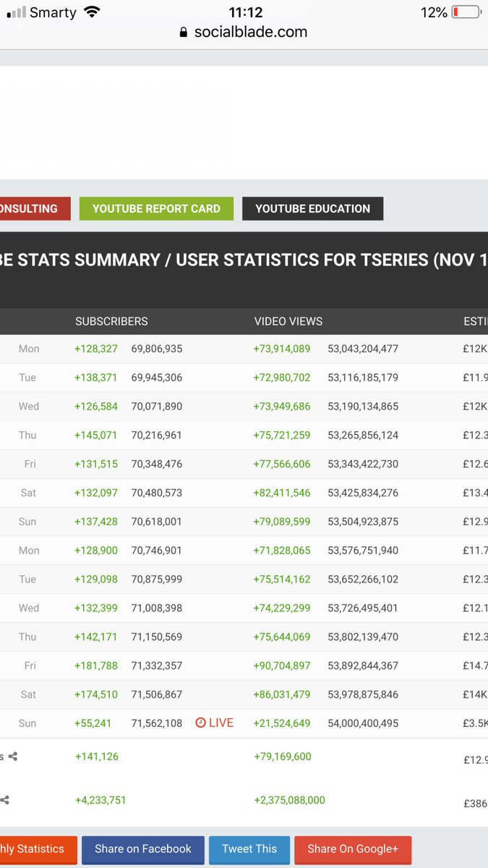Click the Share On Google+ button
This screenshot has height=868, width=488.
(x=353, y=849)
